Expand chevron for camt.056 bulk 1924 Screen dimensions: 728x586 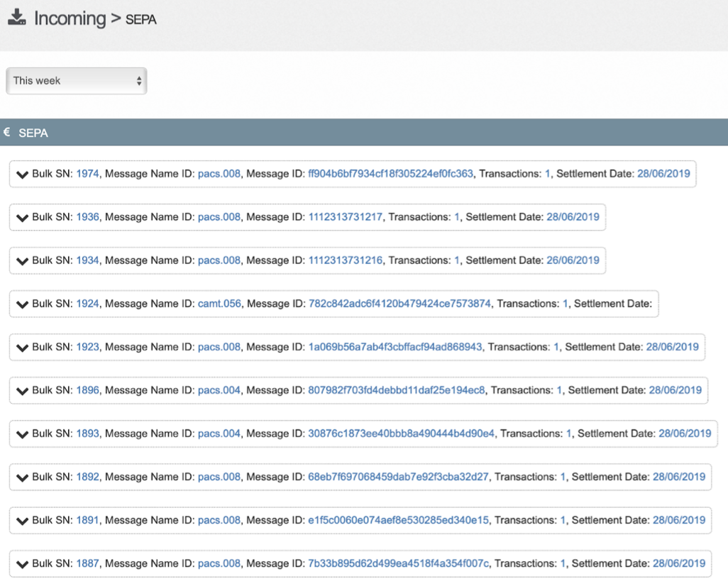[x=22, y=304]
